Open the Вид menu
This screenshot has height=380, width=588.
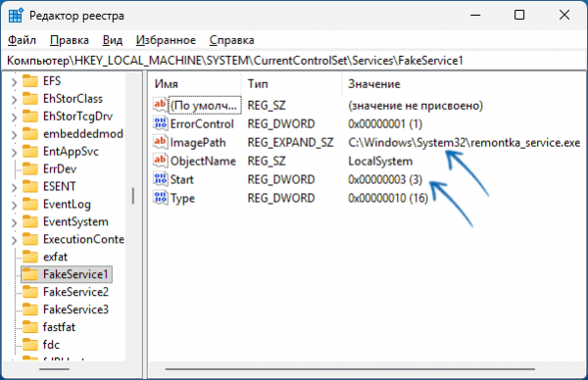(113, 40)
